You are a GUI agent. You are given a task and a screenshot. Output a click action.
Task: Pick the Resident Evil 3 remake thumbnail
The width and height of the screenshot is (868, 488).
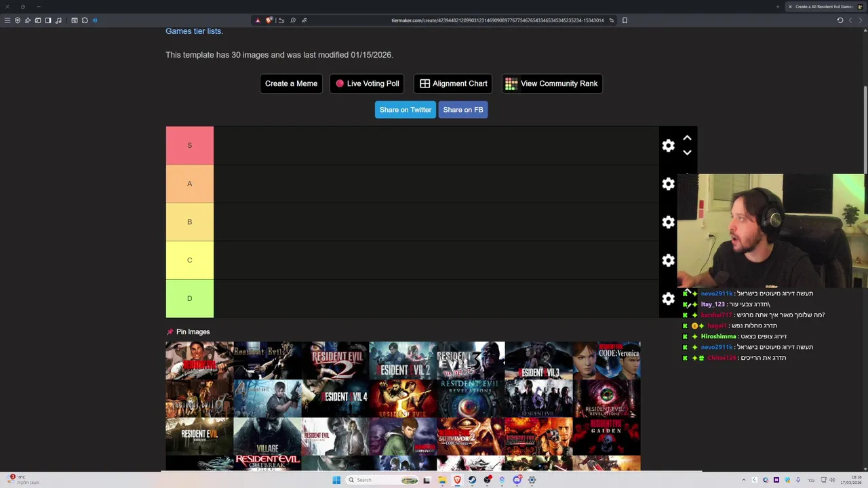pos(538,361)
